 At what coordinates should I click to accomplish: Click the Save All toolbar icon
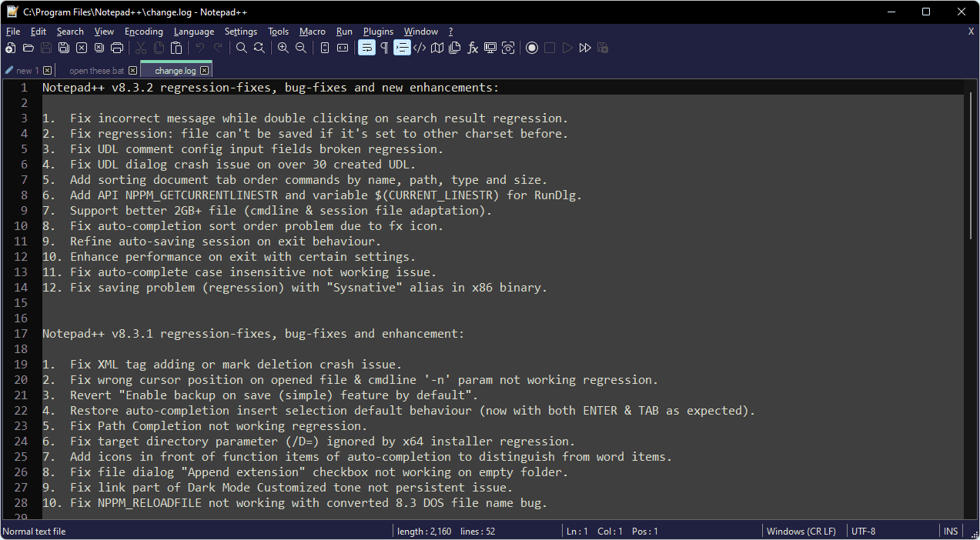[63, 48]
